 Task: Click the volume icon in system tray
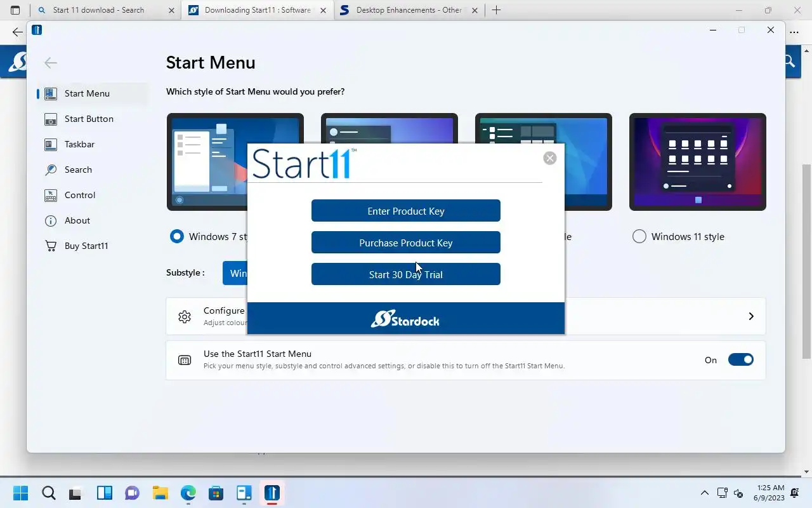click(x=738, y=493)
